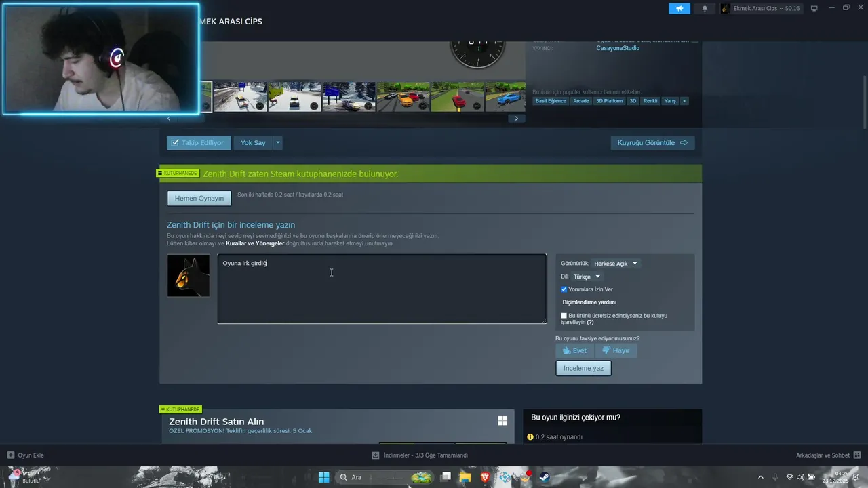Open the blue car screenshot thumbnail

(505, 97)
